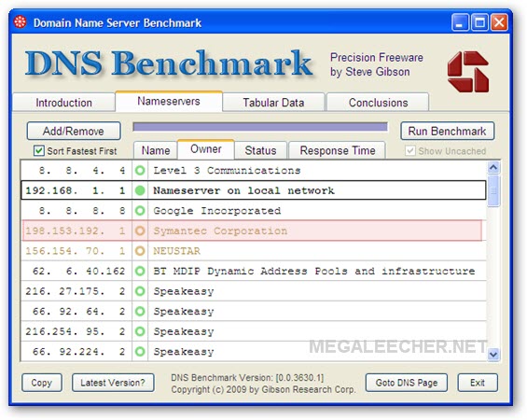Open the Tabular Data tab

[x=273, y=103]
